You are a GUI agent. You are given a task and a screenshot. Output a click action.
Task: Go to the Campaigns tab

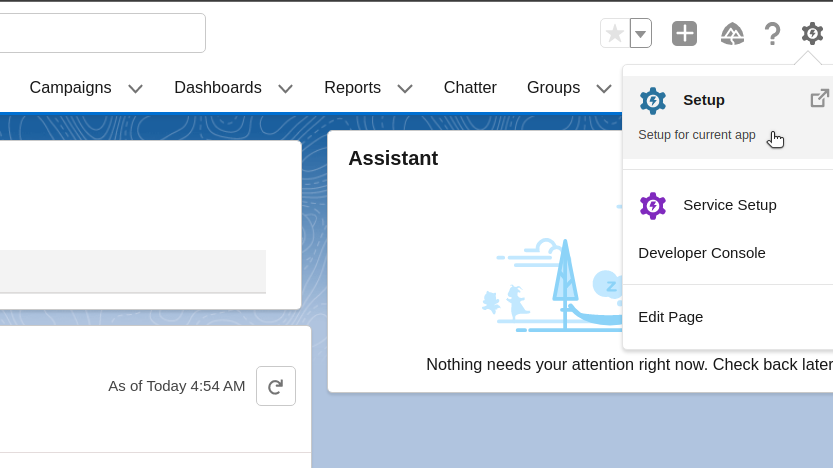click(70, 88)
